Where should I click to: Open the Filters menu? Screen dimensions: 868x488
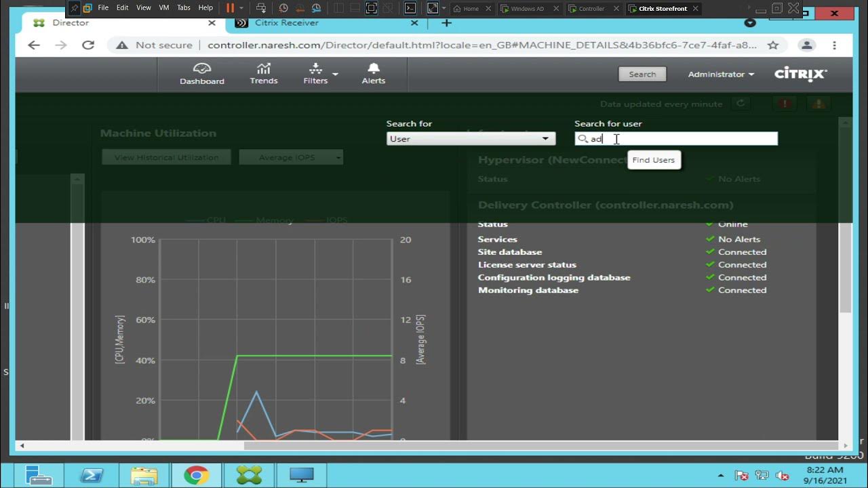tap(320, 74)
